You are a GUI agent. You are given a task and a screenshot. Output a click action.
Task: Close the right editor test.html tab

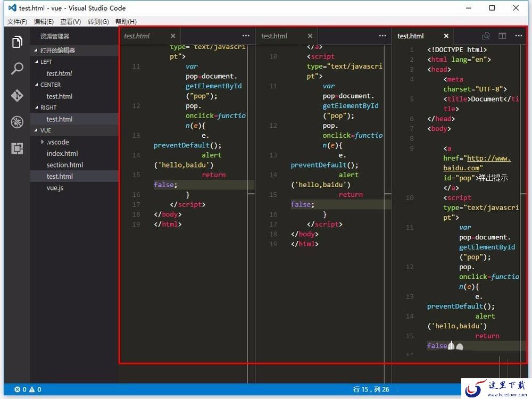click(446, 36)
